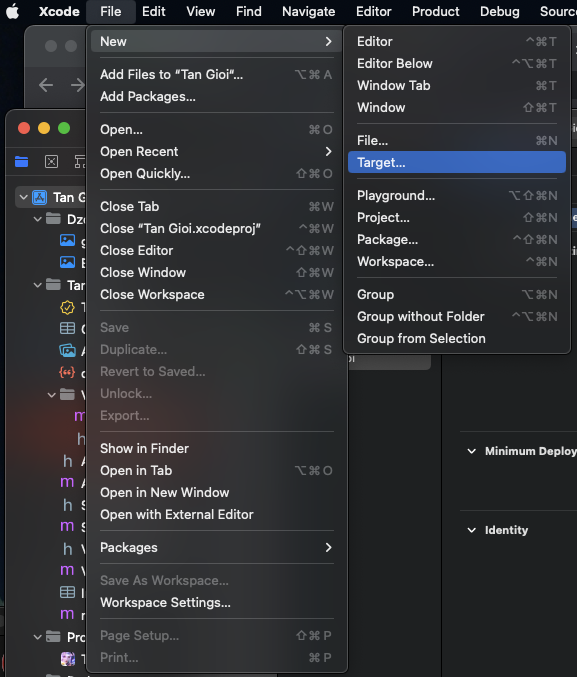Open the Debug menu
This screenshot has width=577, height=677.
click(x=499, y=11)
